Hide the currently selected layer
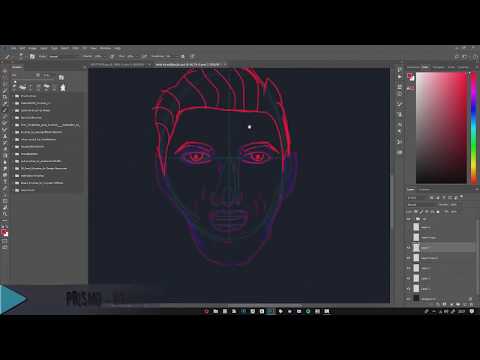Image resolution: width=480 pixels, height=360 pixels. tap(409, 248)
